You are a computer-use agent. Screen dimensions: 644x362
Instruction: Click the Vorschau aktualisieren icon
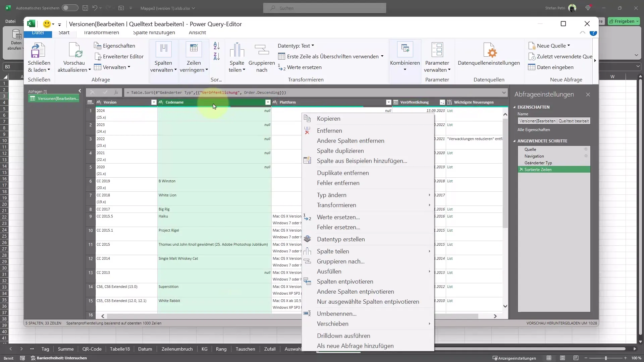pos(75,50)
